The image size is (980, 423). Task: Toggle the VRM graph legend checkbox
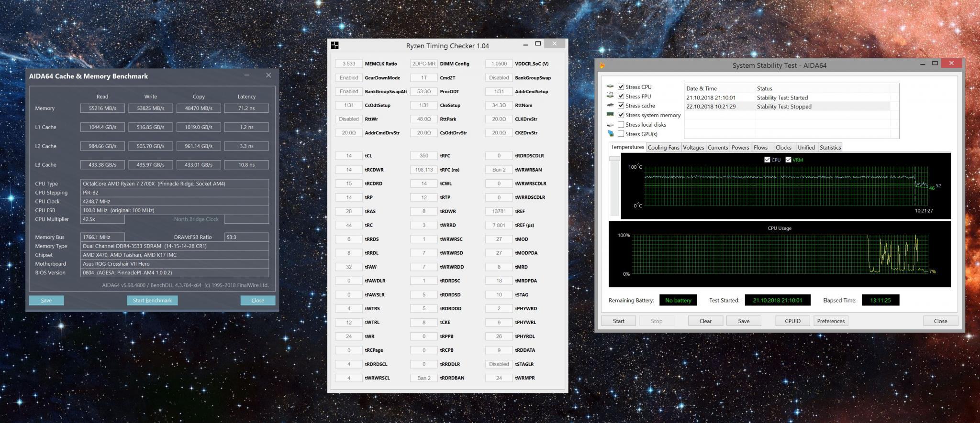tap(788, 160)
